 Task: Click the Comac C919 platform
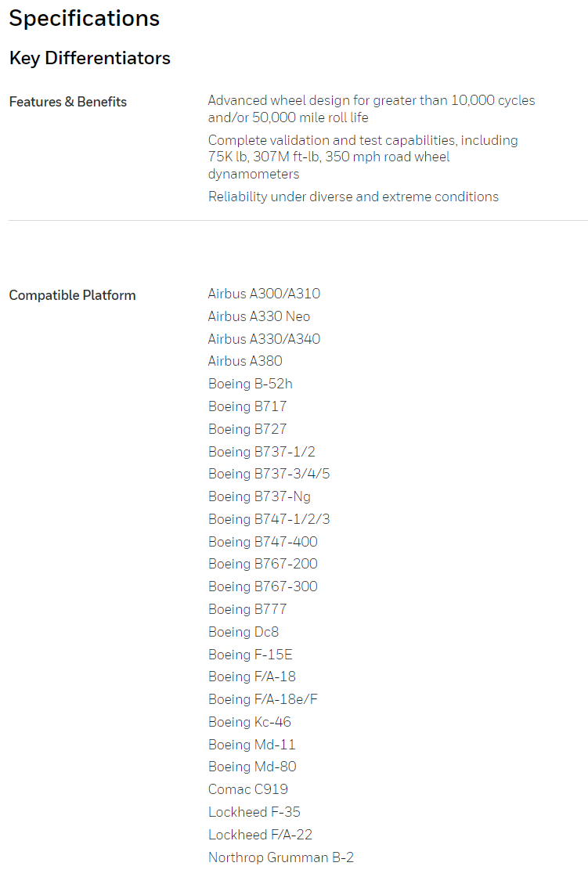tap(248, 789)
